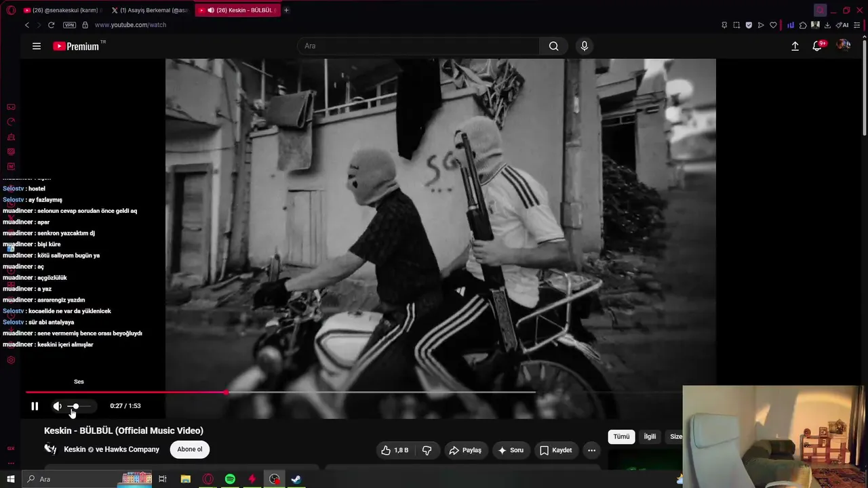
Task: Open the browser downloads icon
Action: [x=827, y=25]
